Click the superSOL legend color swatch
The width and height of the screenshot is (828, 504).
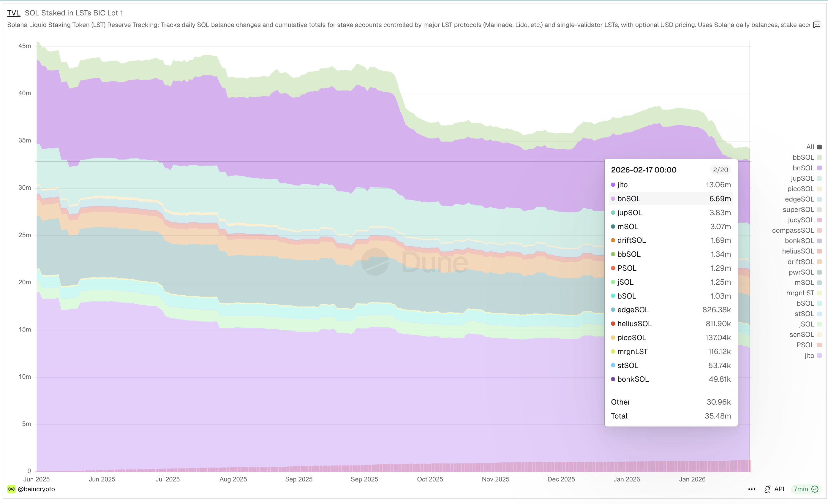point(819,210)
